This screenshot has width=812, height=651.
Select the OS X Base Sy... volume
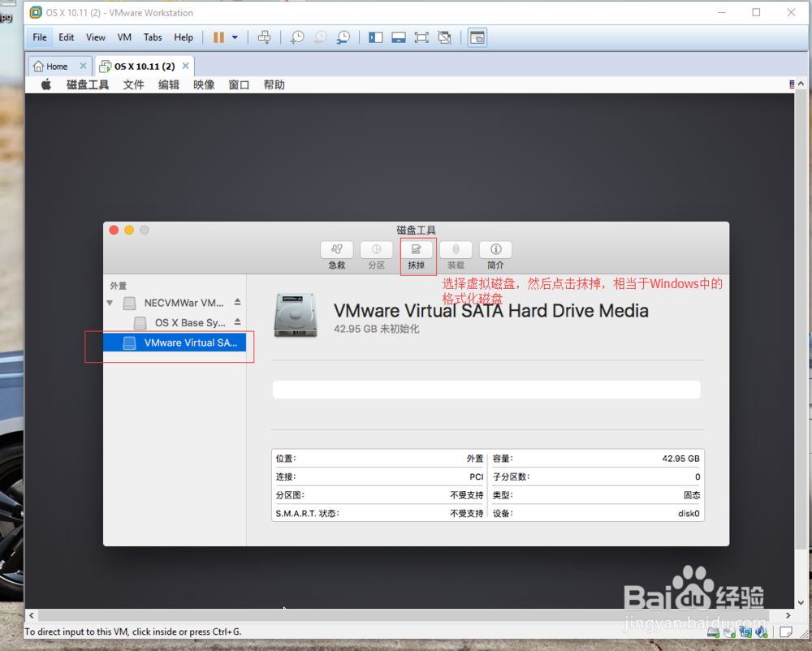tap(175, 322)
